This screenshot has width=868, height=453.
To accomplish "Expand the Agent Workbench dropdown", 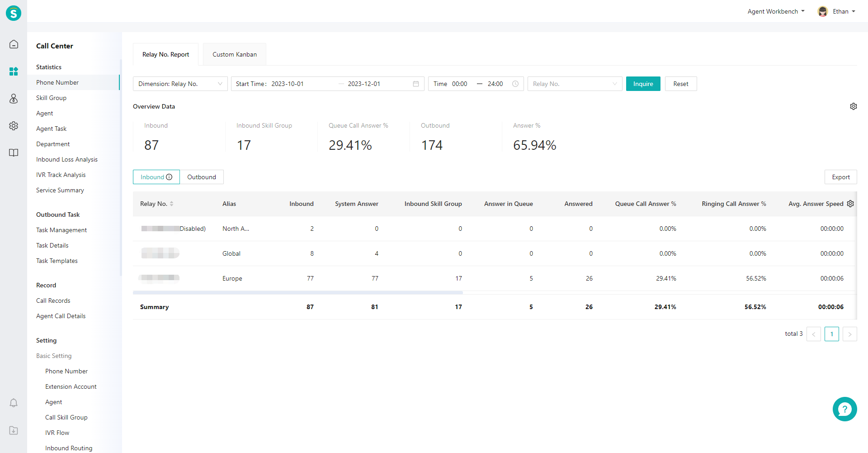I will pos(776,11).
